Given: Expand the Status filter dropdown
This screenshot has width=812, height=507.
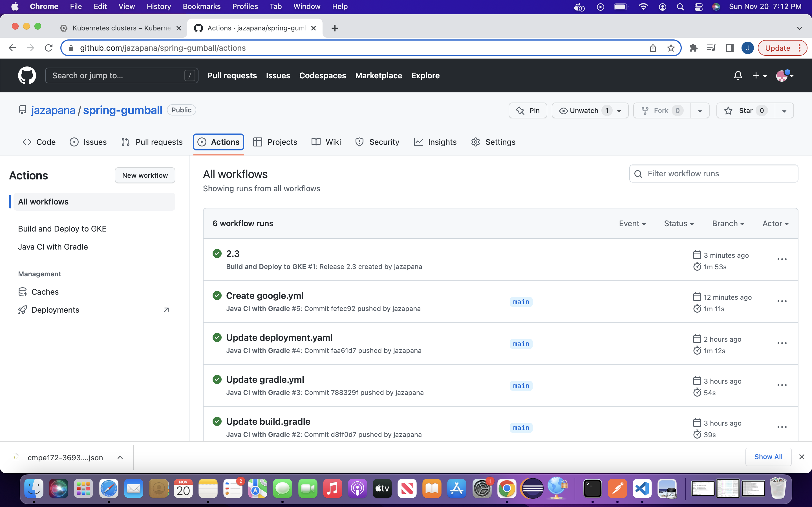Looking at the screenshot, I should (x=679, y=224).
